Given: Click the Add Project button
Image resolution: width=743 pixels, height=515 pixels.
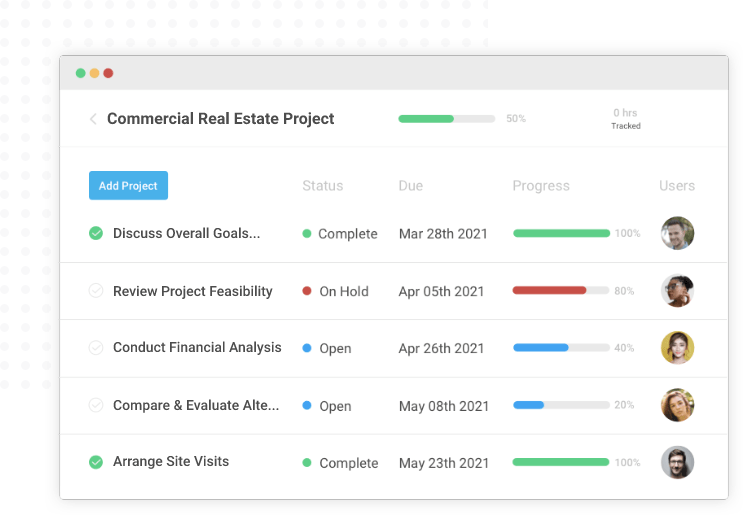Looking at the screenshot, I should point(128,186).
